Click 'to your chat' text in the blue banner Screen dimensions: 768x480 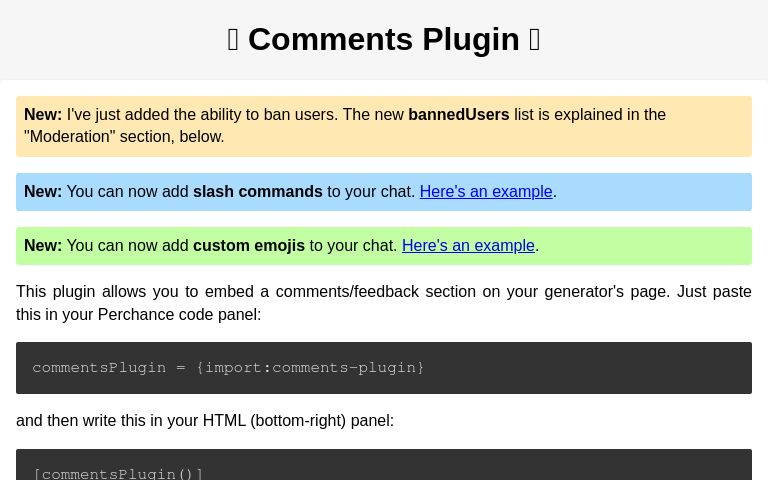click(370, 191)
